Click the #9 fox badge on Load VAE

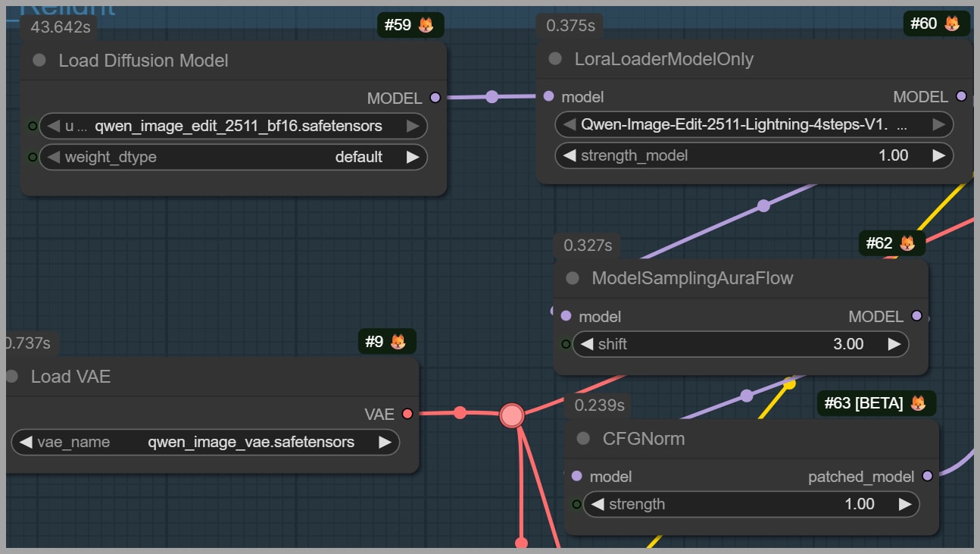(386, 342)
